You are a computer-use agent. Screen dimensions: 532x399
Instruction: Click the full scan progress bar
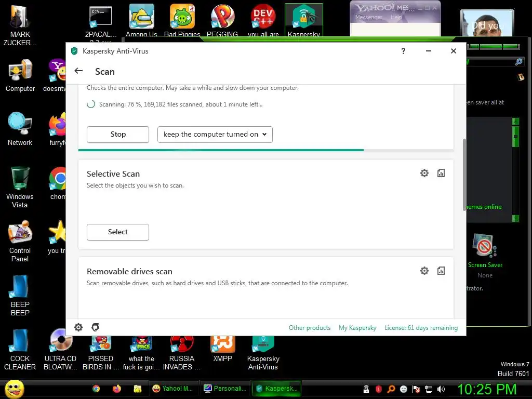(265, 150)
